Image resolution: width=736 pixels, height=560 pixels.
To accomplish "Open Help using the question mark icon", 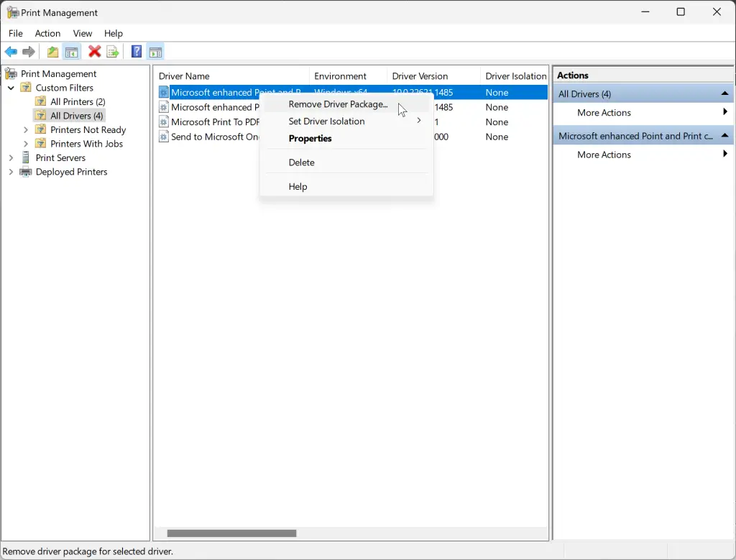I will 136,51.
